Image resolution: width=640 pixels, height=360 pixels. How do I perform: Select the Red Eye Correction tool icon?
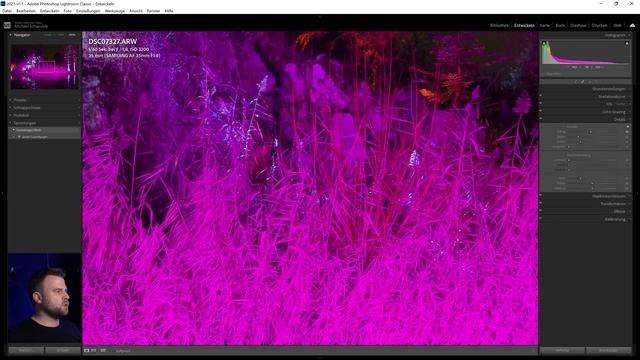pyautogui.click(x=590, y=82)
